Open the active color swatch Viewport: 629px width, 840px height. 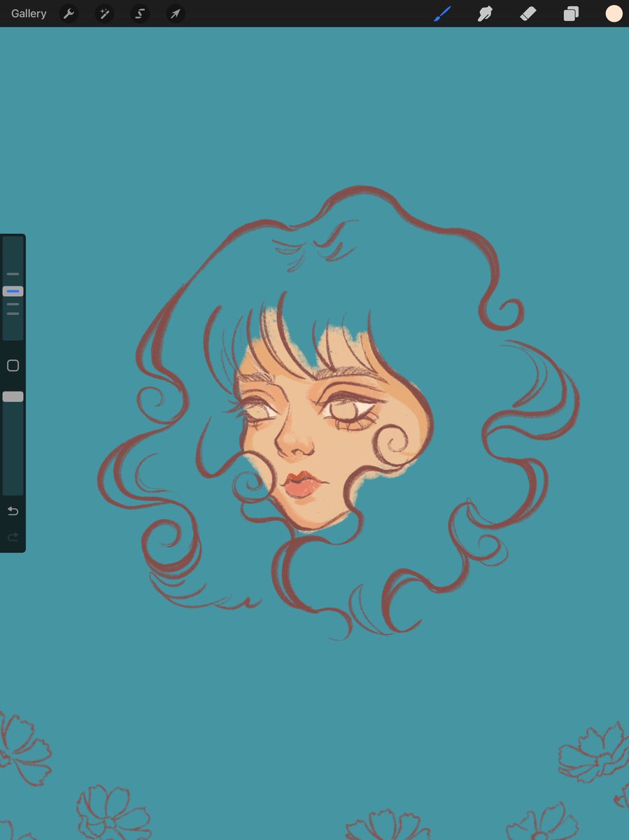click(x=613, y=13)
